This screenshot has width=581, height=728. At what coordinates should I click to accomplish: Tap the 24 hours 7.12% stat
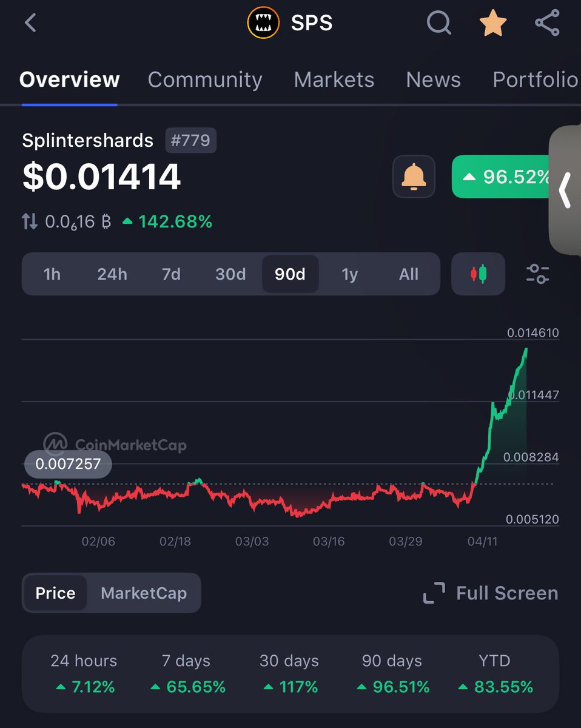(84, 674)
